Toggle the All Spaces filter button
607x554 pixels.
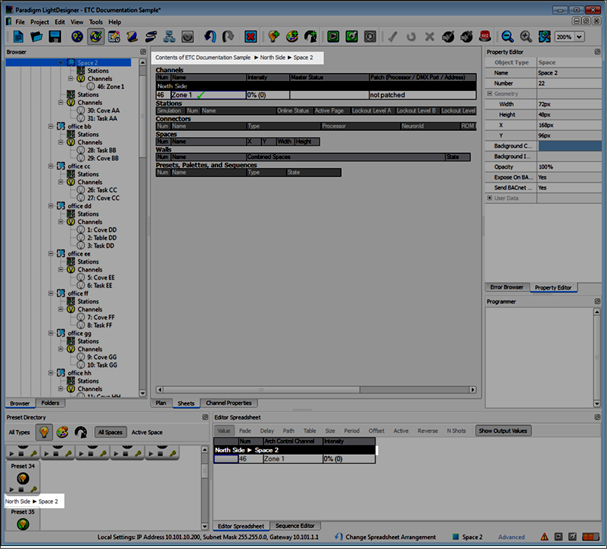pyautogui.click(x=110, y=432)
